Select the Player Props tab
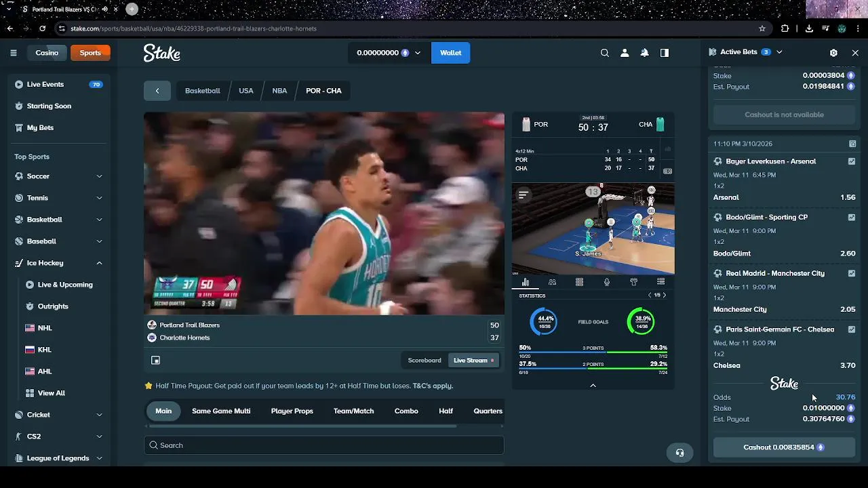The image size is (868, 488). point(292,411)
